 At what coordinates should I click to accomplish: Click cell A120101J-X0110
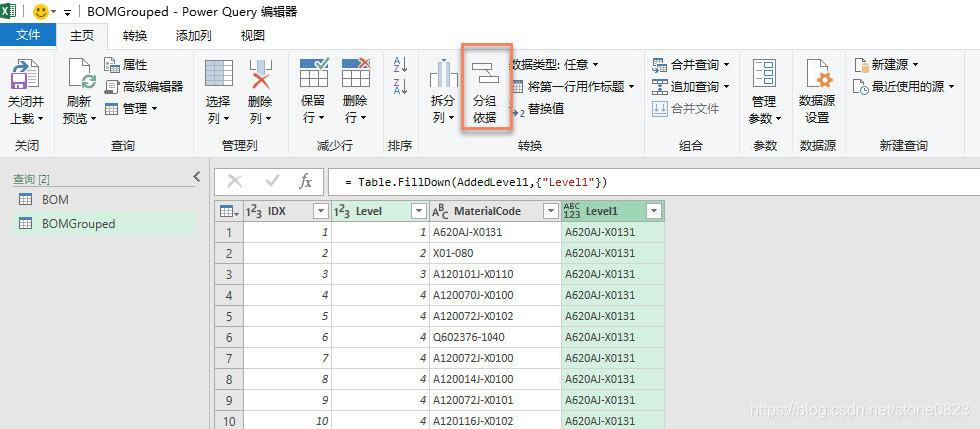pyautogui.click(x=495, y=274)
